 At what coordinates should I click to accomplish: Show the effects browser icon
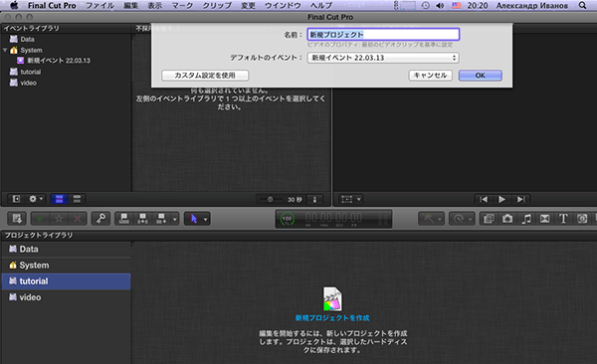pyautogui.click(x=489, y=219)
